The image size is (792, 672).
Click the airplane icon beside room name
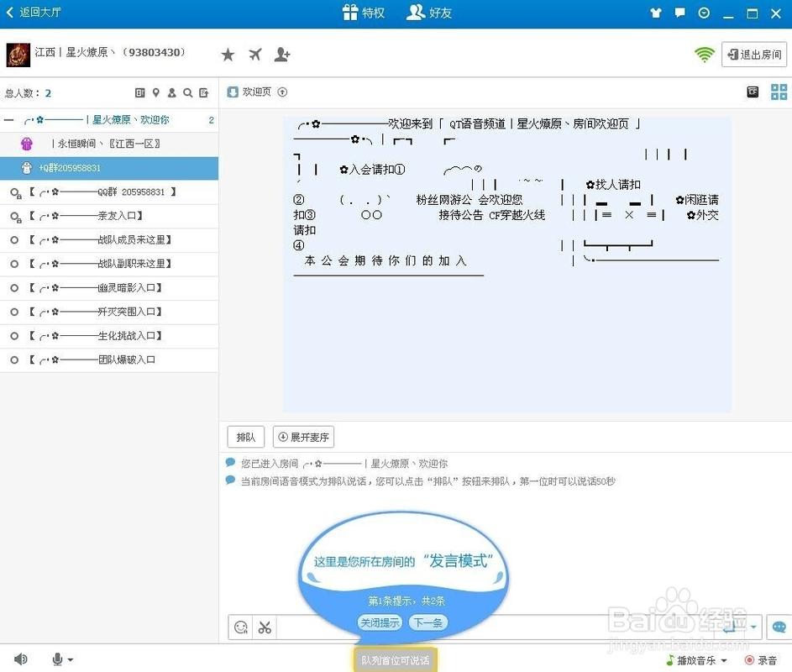[255, 55]
